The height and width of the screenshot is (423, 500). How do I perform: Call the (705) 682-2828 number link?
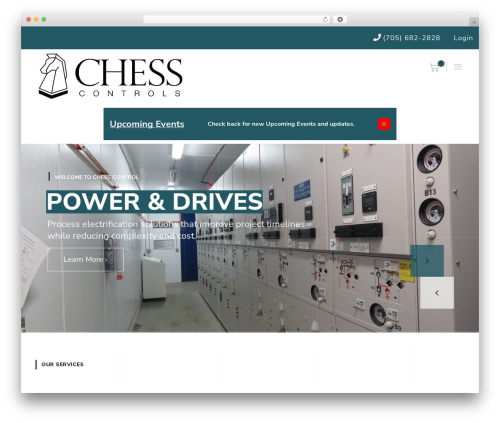coord(411,38)
